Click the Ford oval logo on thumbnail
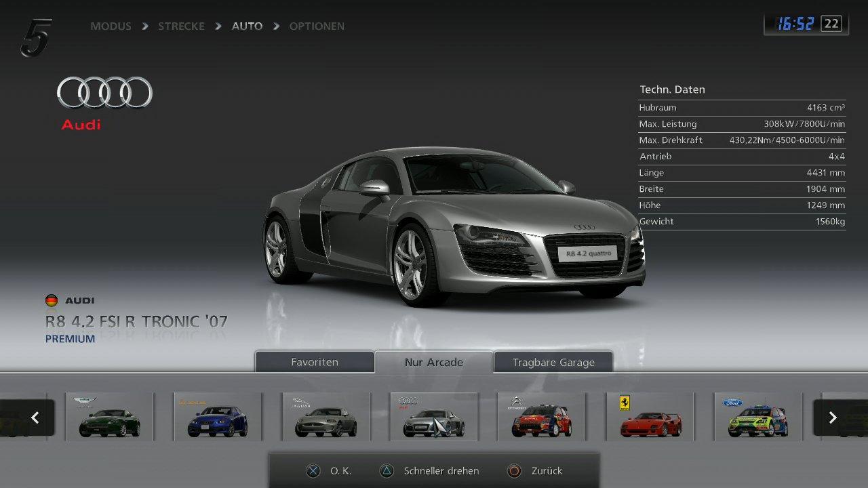This screenshot has height=488, width=868. point(732,403)
